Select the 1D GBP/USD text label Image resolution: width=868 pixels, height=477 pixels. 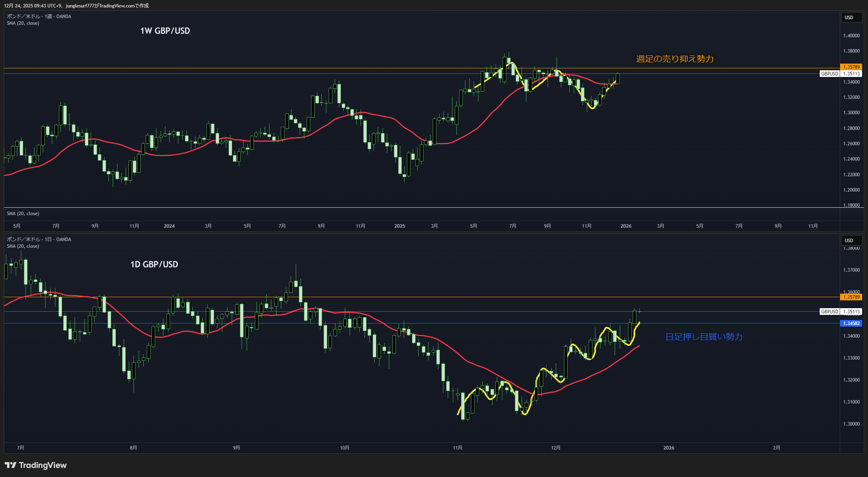pos(154,265)
